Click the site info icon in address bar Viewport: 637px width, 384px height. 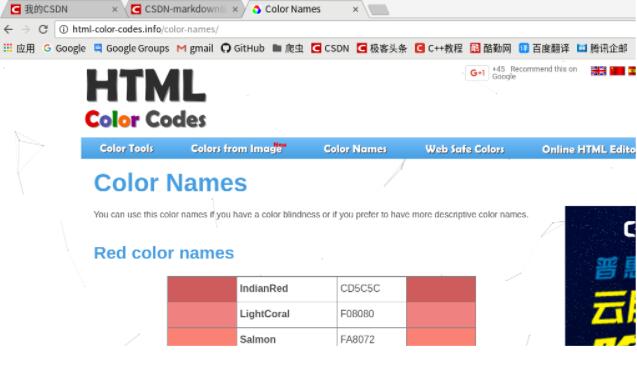pyautogui.click(x=63, y=29)
